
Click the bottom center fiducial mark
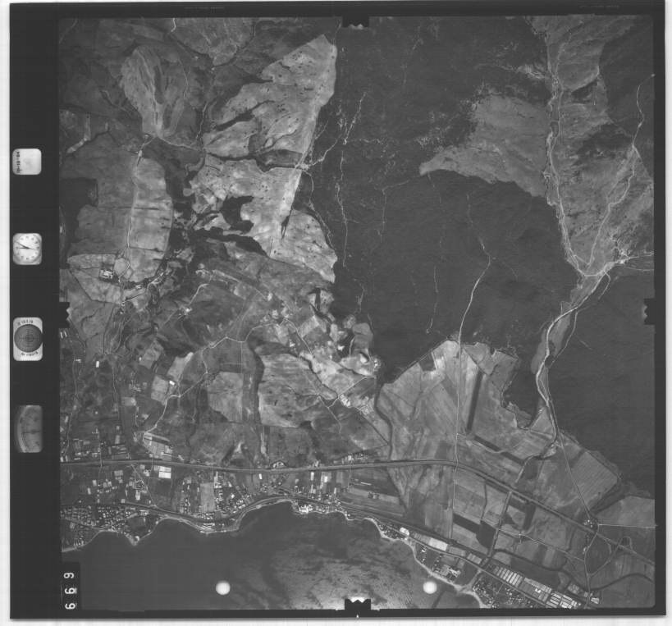pyautogui.click(x=357, y=605)
